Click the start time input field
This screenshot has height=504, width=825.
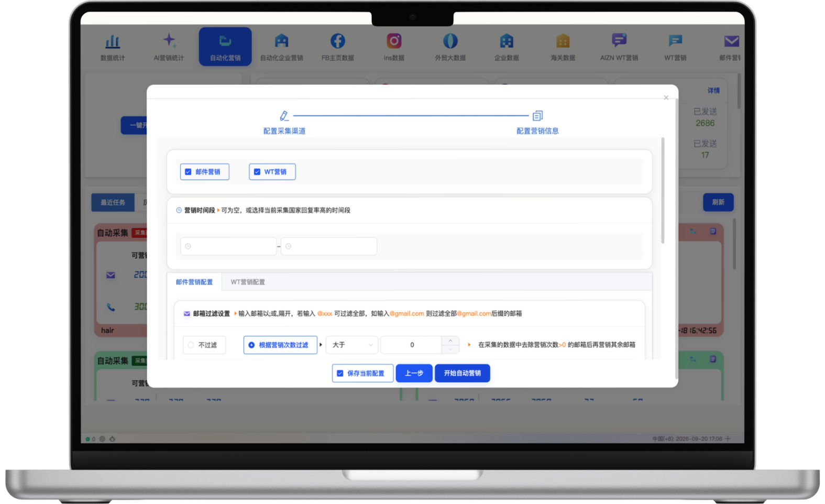coord(228,246)
